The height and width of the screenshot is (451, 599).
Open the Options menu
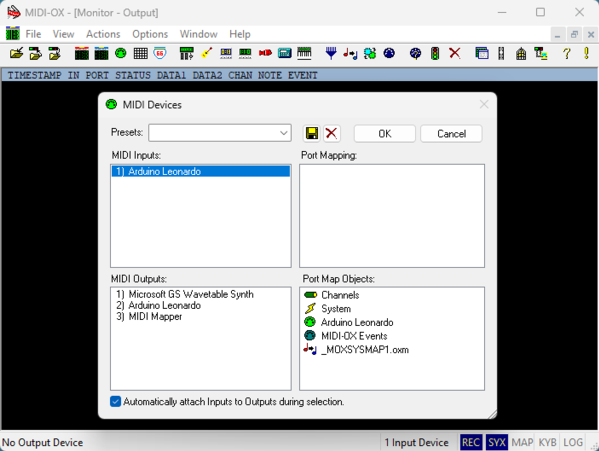[x=150, y=34]
